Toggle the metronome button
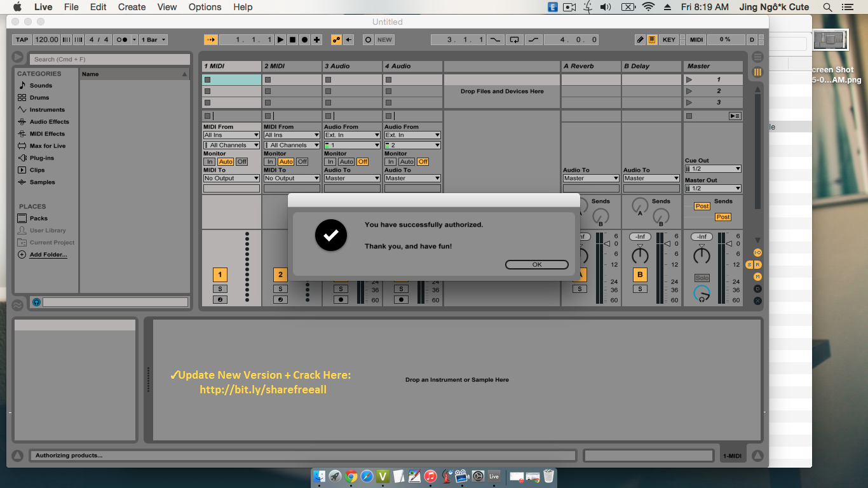Image resolution: width=868 pixels, height=488 pixels. point(122,39)
